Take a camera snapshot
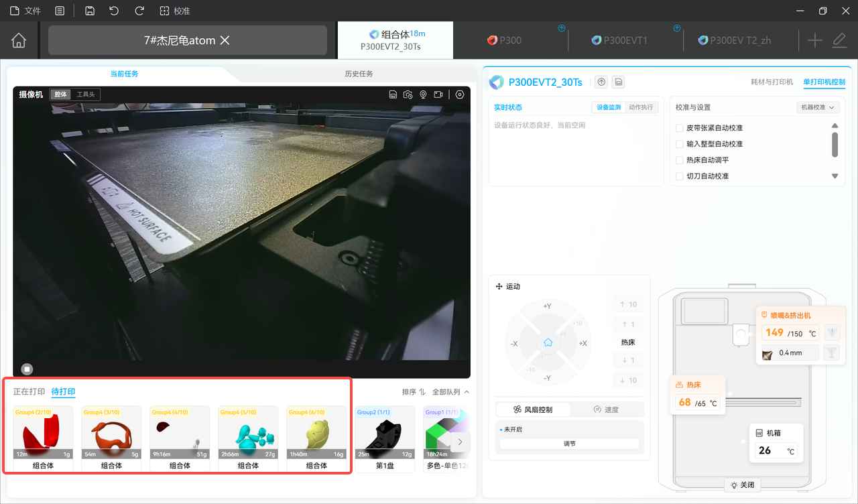The image size is (858, 504). coord(408,94)
